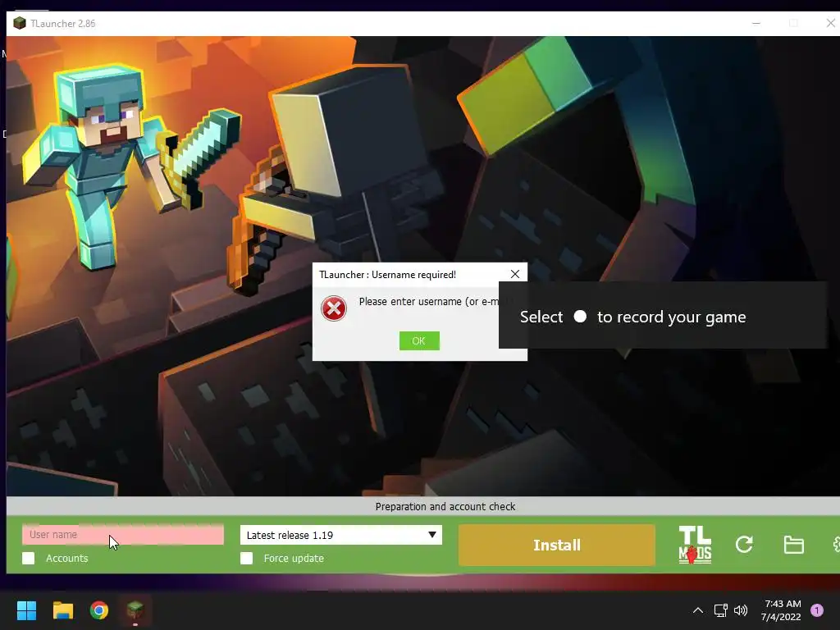This screenshot has height=630, width=840.
Task: Open the settings gear icon in TLauncher
Action: (836, 545)
